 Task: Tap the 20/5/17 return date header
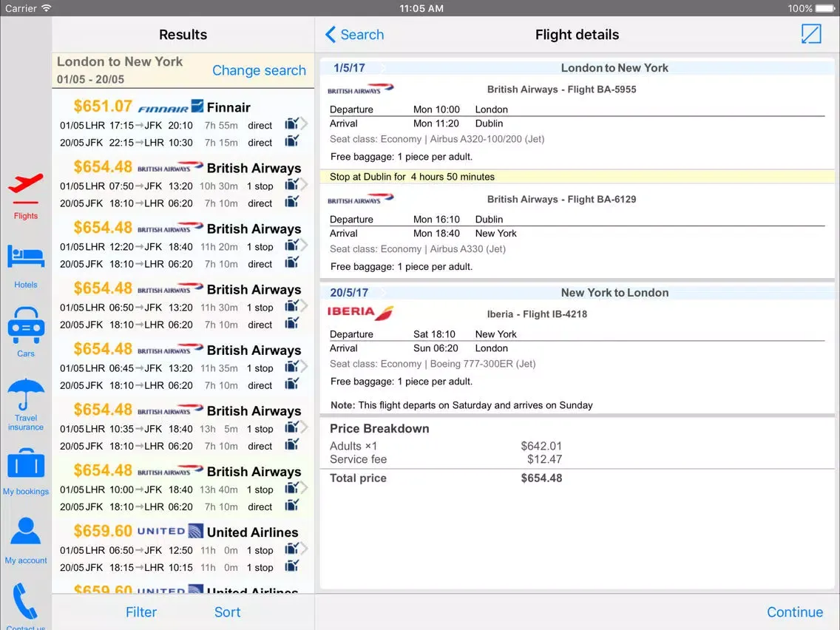[x=349, y=293]
